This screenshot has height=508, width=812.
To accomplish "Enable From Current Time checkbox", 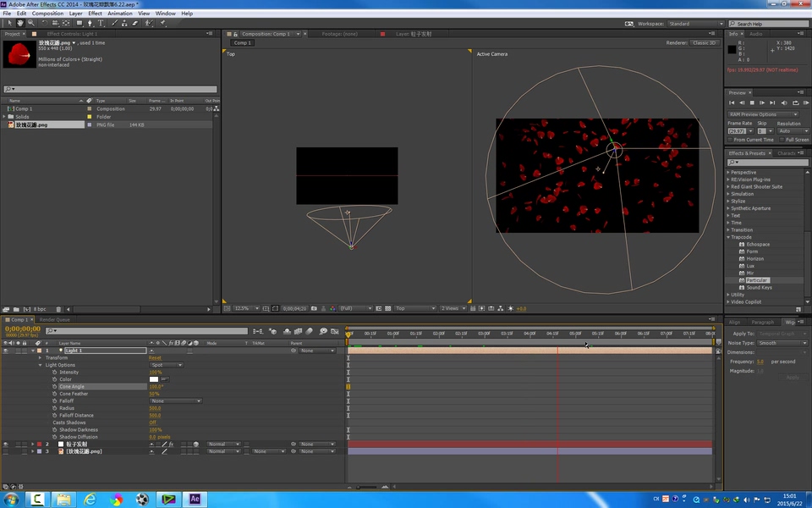I will click(731, 140).
